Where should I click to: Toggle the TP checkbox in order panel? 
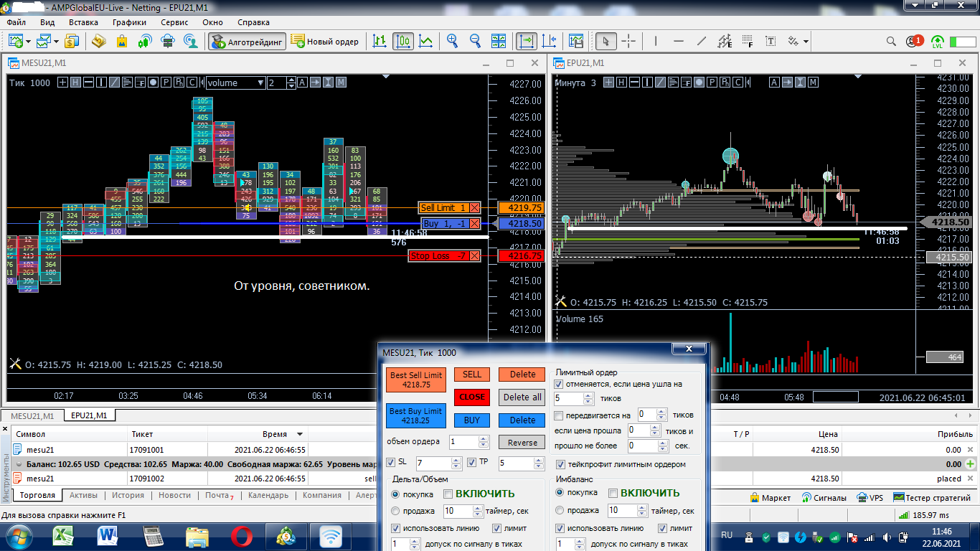pos(472,462)
